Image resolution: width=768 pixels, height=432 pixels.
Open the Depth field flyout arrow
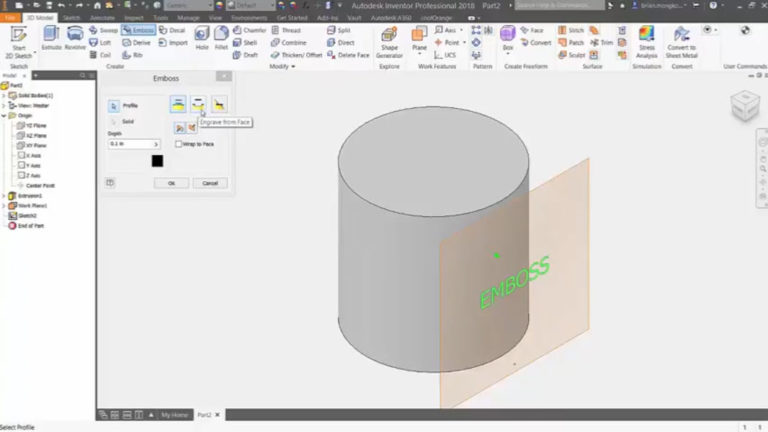[x=156, y=144]
